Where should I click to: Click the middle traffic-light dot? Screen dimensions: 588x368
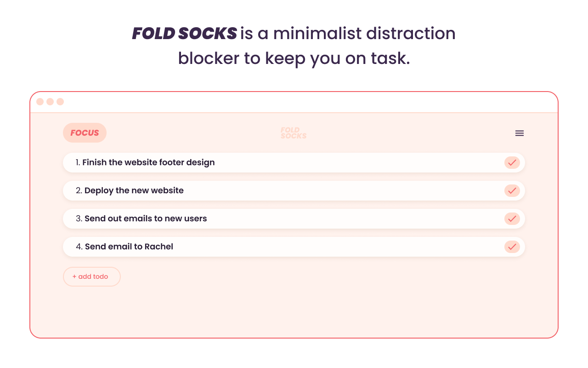coord(50,102)
